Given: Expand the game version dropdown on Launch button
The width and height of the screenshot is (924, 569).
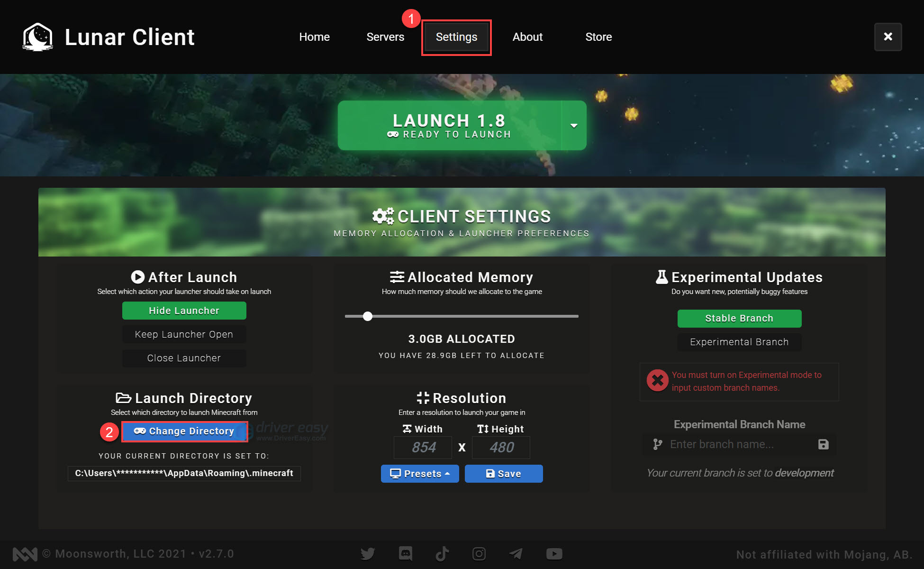Looking at the screenshot, I should 573,125.
